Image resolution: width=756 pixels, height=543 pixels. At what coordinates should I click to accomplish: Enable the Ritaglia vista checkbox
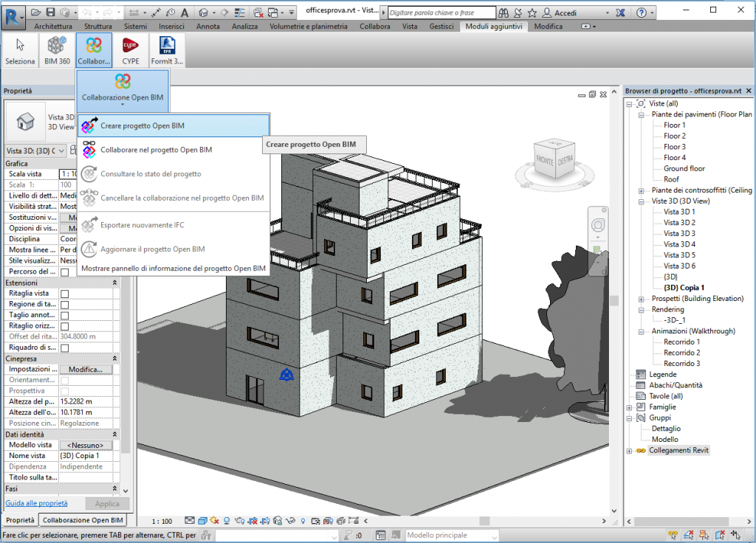pos(64,294)
